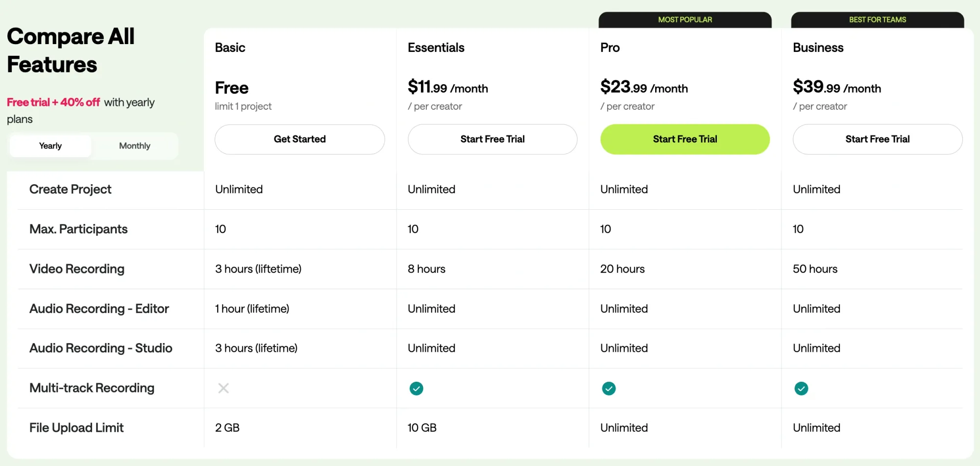Screen dimensions: 980x466
Task: Click the Max. Participants row label
Action: (78, 229)
